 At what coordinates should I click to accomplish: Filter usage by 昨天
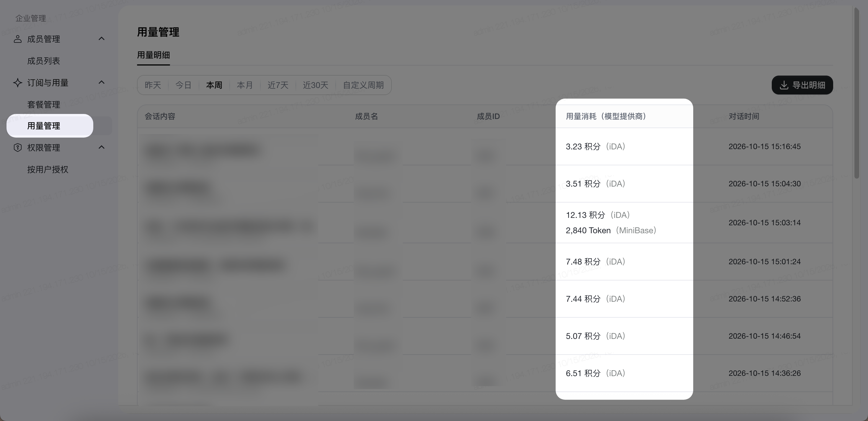[153, 85]
